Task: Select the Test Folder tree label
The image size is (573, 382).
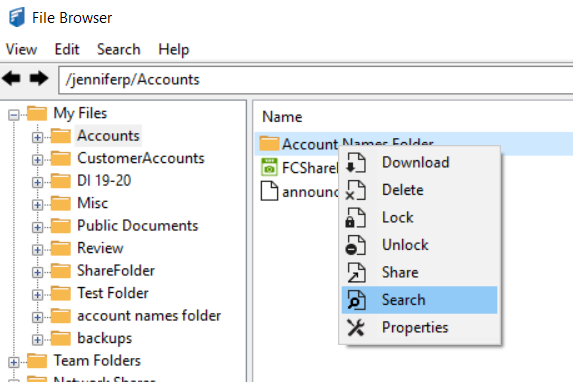Action: [x=113, y=293]
